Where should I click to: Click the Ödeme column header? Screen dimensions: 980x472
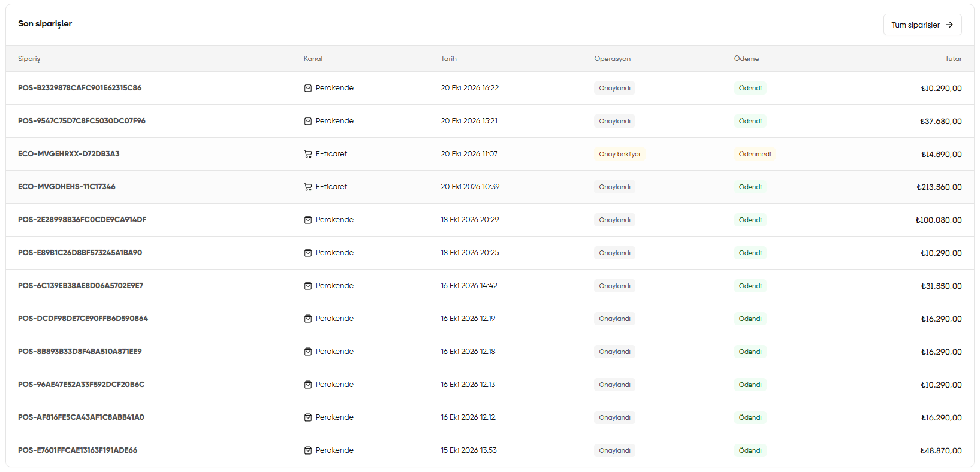tap(746, 59)
